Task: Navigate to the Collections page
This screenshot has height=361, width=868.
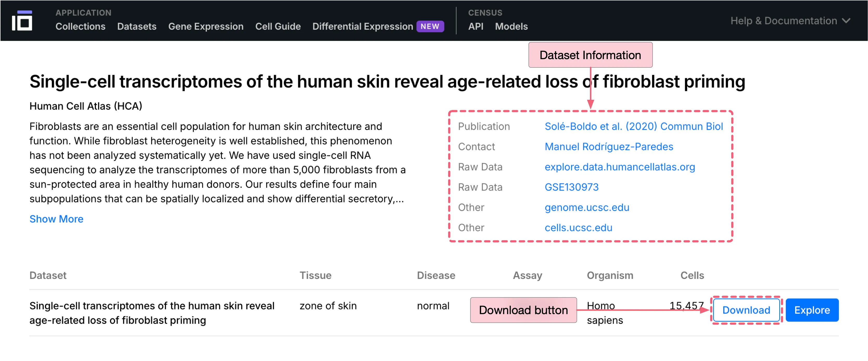Action: [80, 27]
